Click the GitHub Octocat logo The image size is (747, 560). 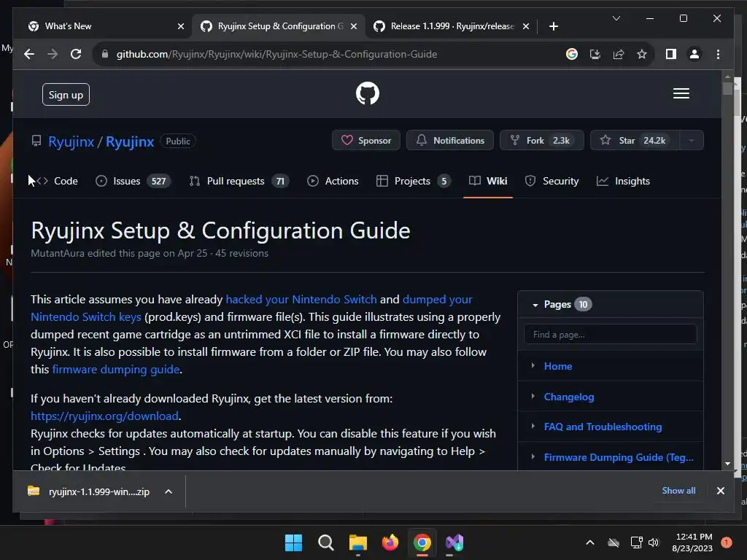click(368, 93)
